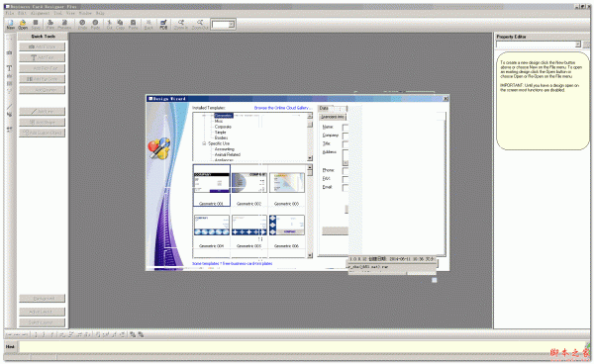Choose the Geometric 003 template thumbnail

pos(287,183)
